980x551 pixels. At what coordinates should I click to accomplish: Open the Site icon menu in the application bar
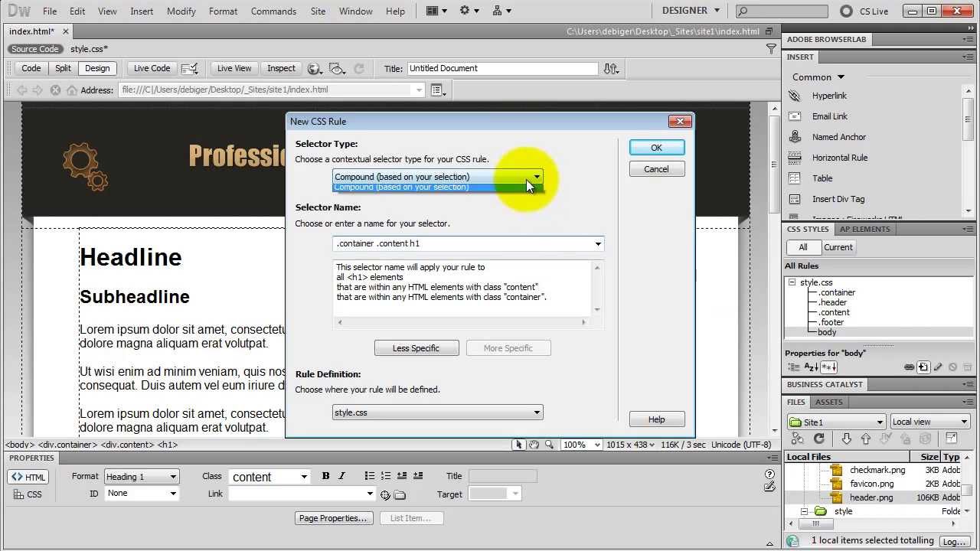pos(501,11)
